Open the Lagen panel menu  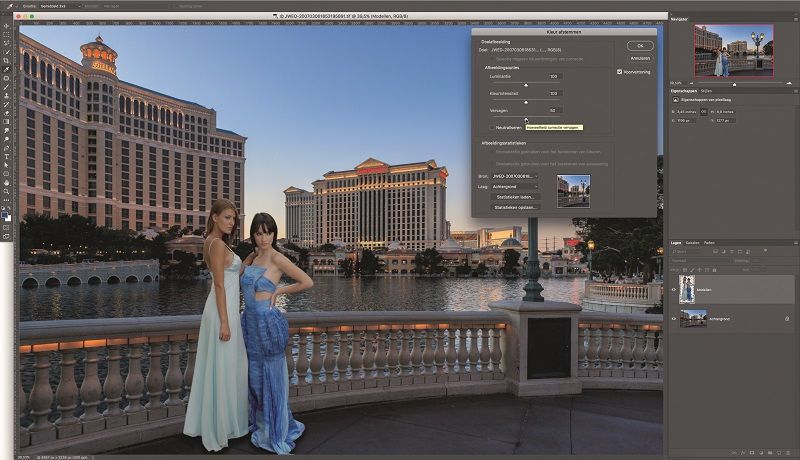[x=795, y=243]
